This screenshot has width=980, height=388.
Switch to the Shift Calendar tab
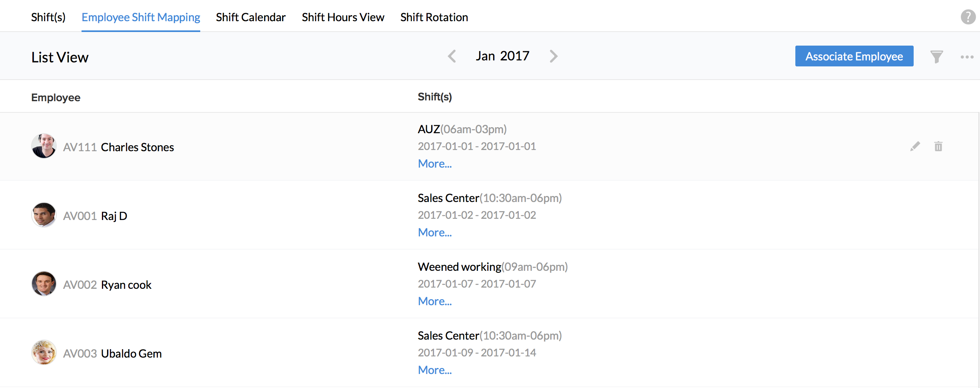tap(251, 17)
